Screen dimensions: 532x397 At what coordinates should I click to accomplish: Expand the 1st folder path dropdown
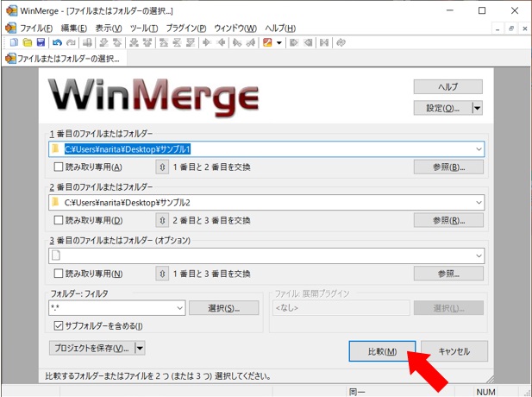[x=479, y=149]
